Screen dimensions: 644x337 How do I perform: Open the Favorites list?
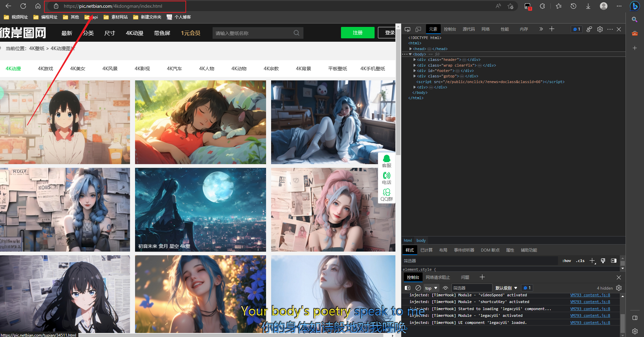558,6
